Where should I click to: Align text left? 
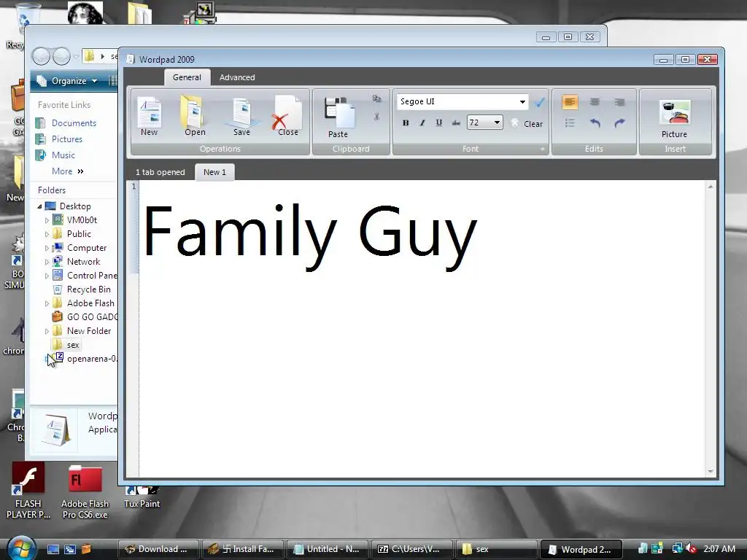tap(570, 102)
